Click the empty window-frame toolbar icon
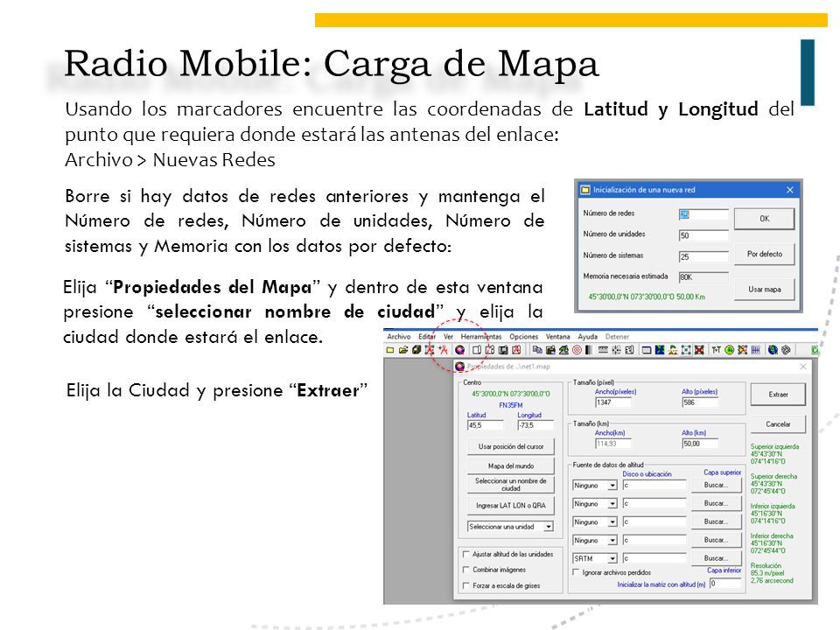 click(x=647, y=350)
